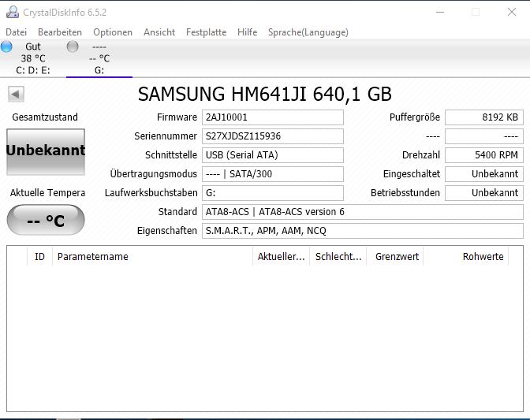This screenshot has height=420, width=530.
Task: Click the Eingeschaltet Unbekannt field
Action: pos(484,174)
